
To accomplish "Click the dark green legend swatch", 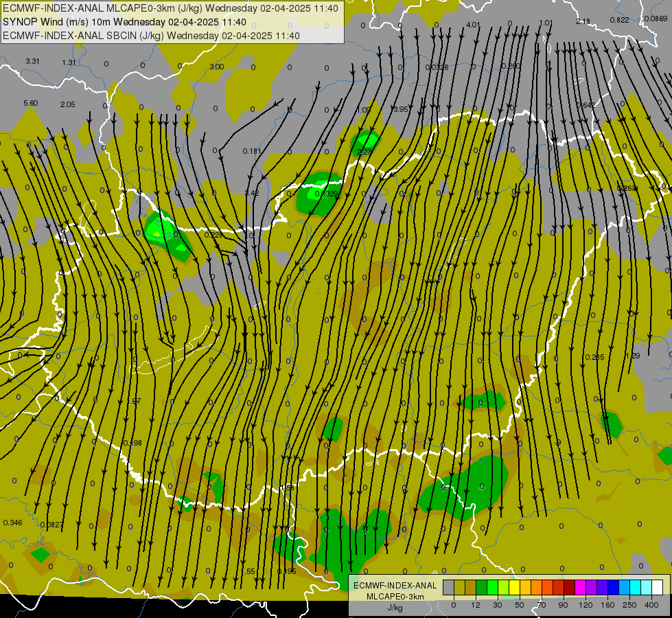I will [x=481, y=587].
